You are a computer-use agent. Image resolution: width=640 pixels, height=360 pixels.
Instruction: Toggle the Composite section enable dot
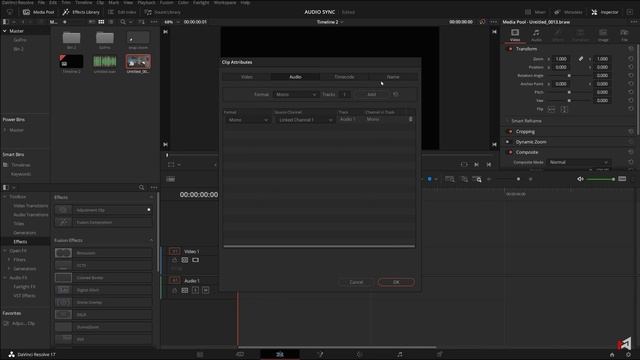point(510,152)
